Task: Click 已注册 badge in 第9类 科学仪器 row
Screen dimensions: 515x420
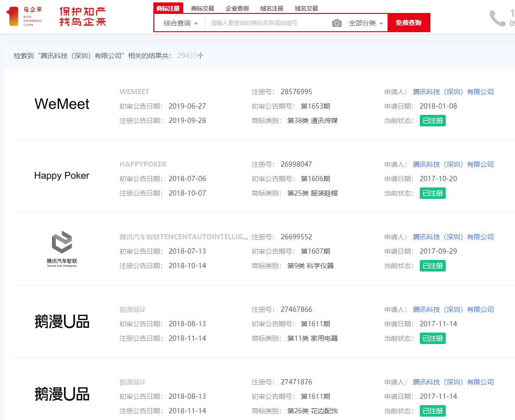Action: (433, 266)
